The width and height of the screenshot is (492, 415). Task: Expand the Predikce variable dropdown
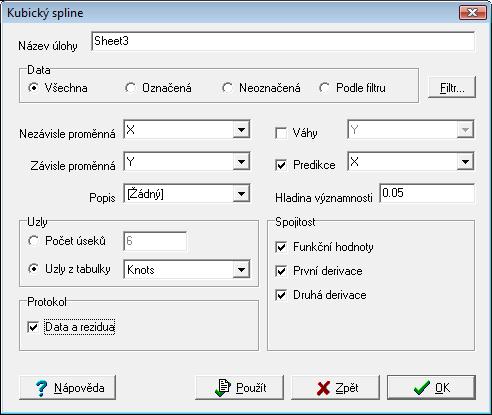click(x=465, y=162)
